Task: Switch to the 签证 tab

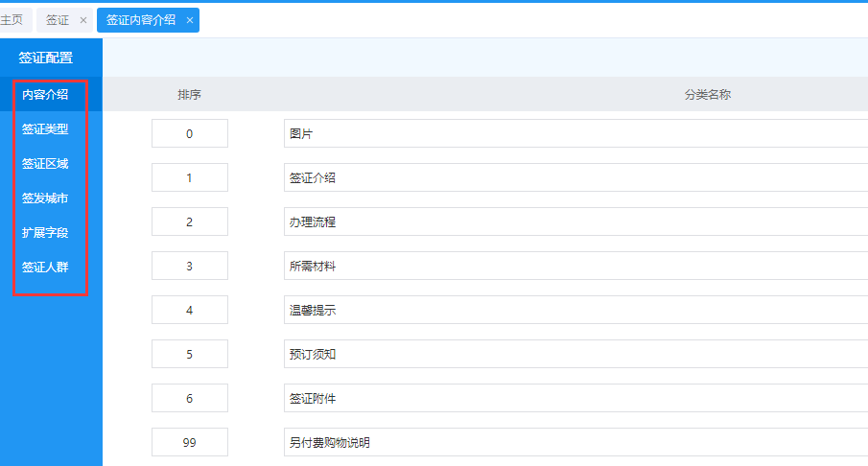Action: point(58,20)
